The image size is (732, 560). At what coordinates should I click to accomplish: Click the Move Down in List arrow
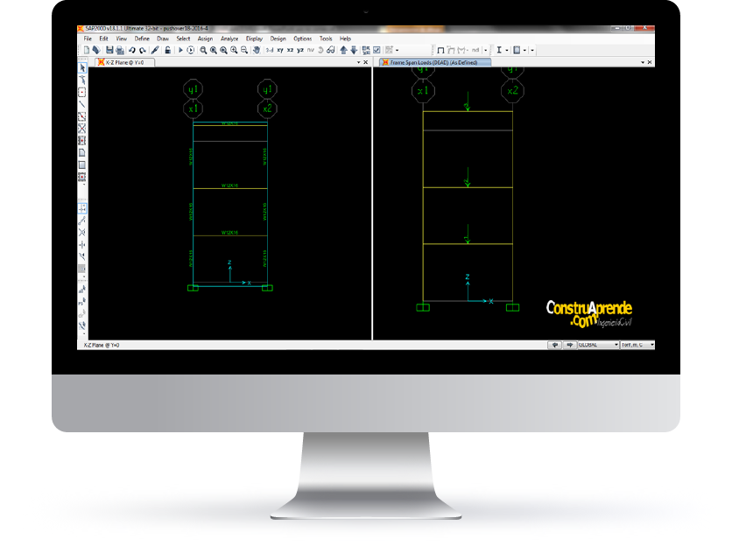click(x=354, y=50)
